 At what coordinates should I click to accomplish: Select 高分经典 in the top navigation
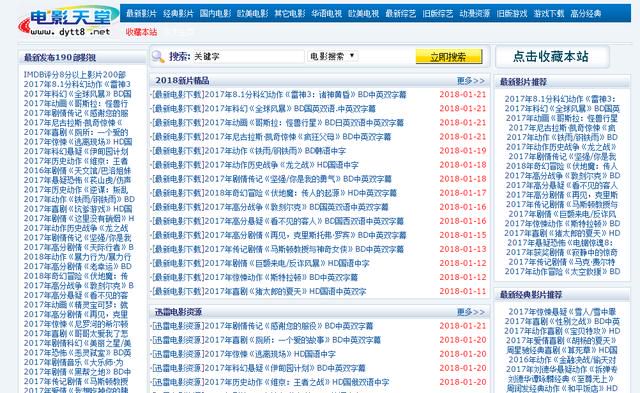click(x=586, y=13)
